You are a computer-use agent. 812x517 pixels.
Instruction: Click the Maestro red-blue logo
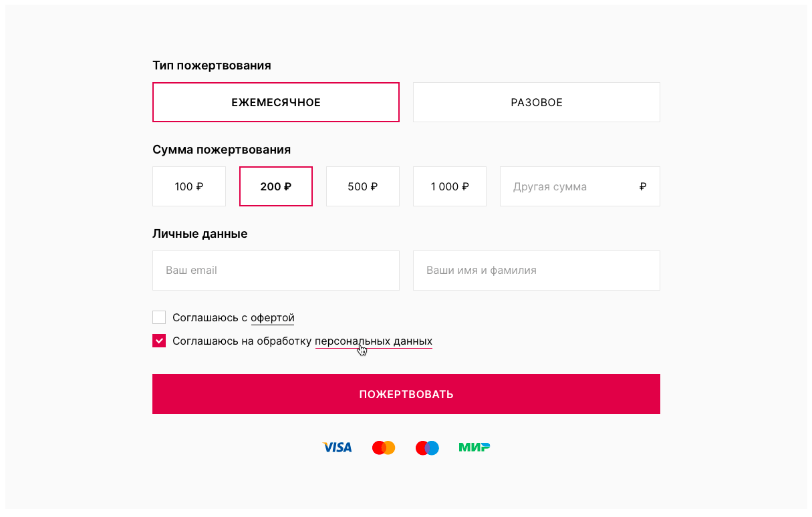(427, 448)
